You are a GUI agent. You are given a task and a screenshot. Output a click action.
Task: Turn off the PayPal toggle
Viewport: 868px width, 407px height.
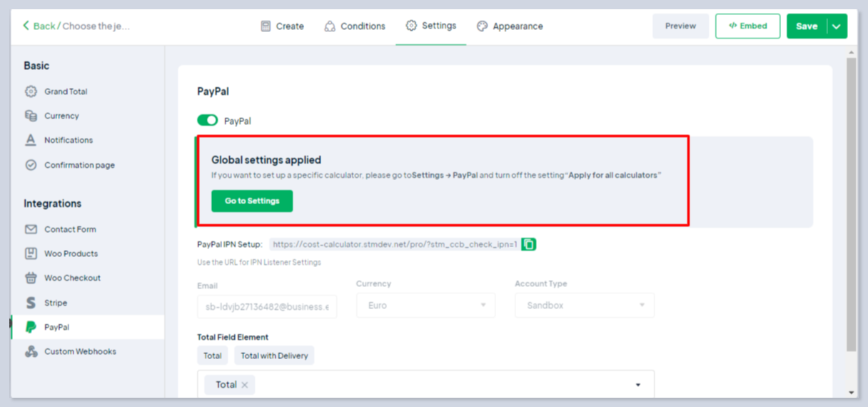207,121
